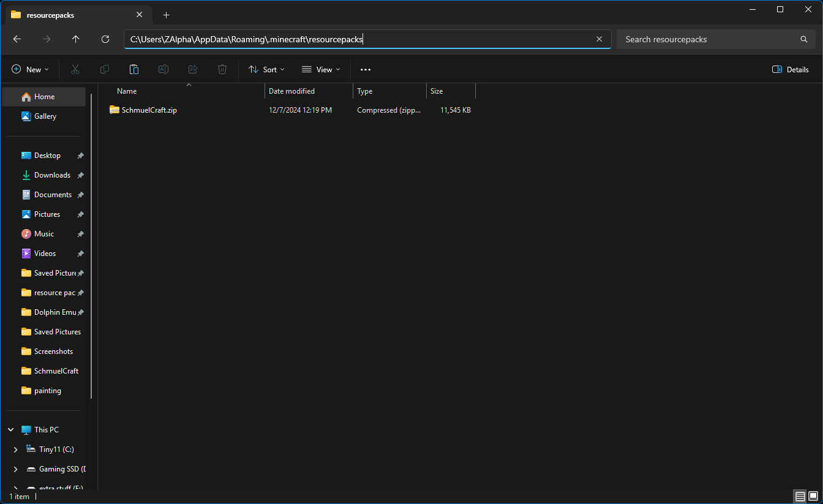Open the Sort dropdown menu
This screenshot has height=504, width=823.
click(266, 70)
